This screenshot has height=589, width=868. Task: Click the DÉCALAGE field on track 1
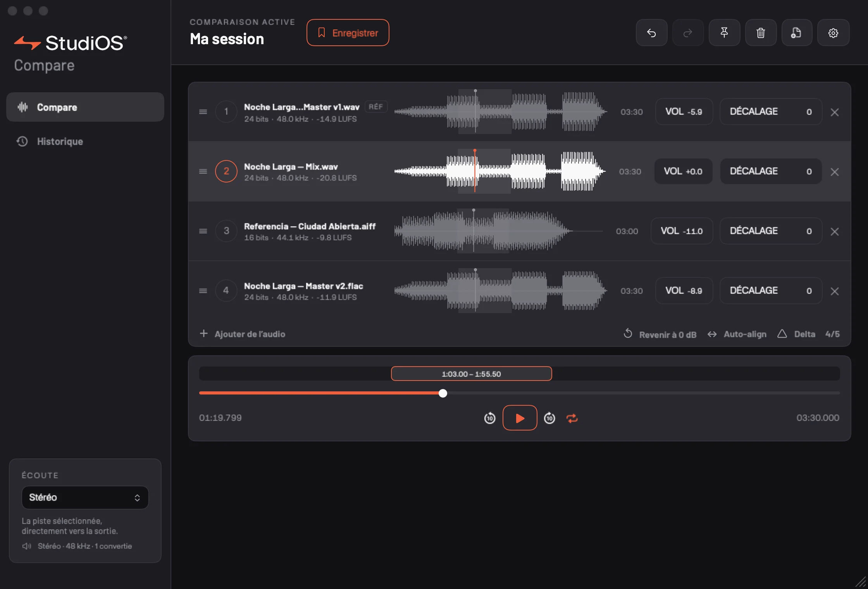point(771,112)
